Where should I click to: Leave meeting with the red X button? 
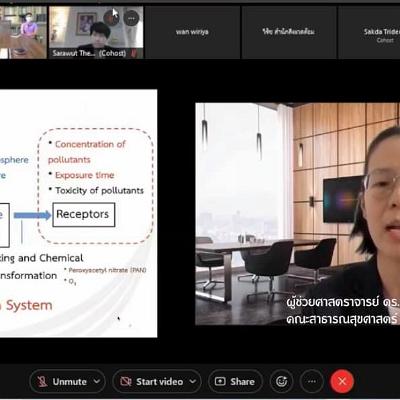[342, 381]
